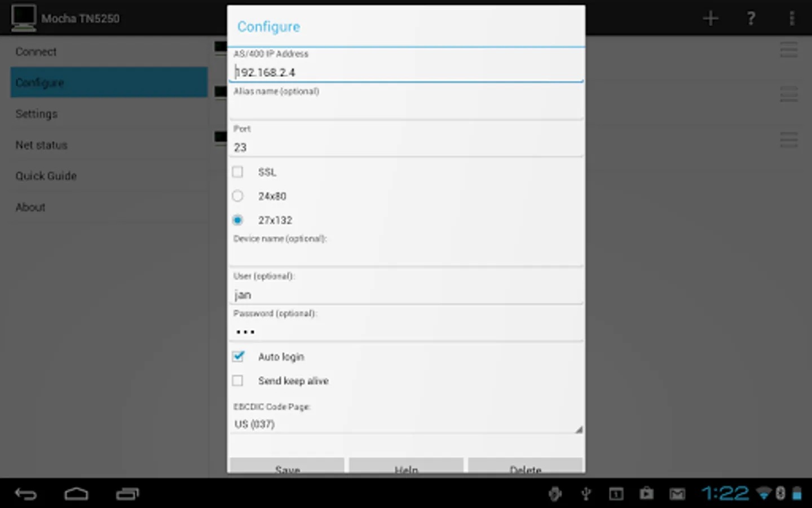Select Configure in the sidebar menu
This screenshot has height=508, width=812.
(109, 82)
